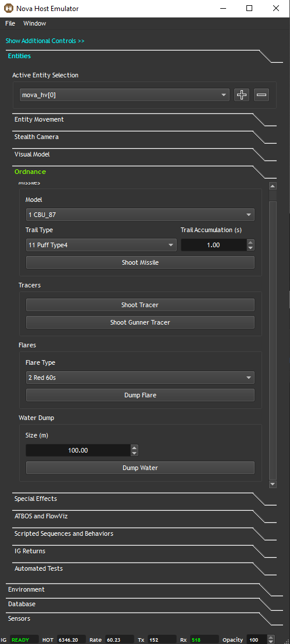Increase Trail Accumulation with up arrow
Viewport: 290px width, 644px height.
(x=250, y=243)
